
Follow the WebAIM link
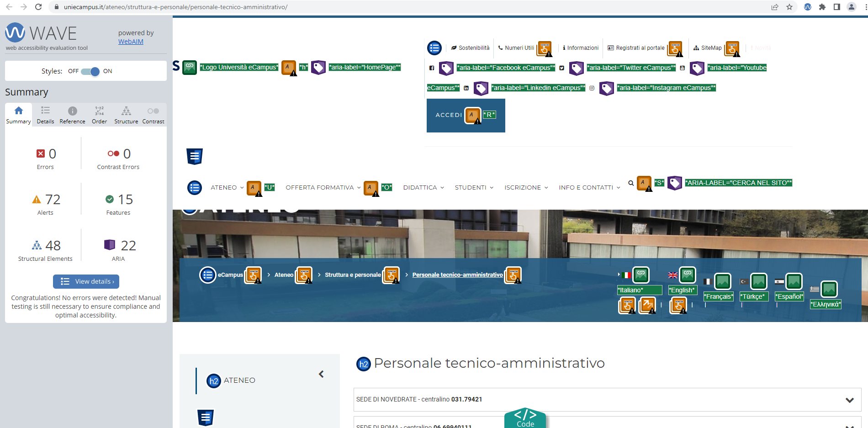click(131, 42)
